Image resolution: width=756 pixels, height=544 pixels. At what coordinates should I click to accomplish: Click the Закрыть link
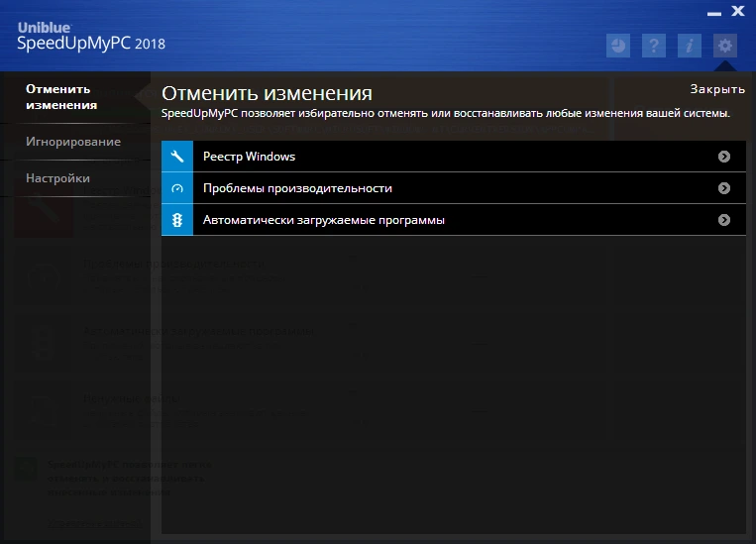pos(717,89)
